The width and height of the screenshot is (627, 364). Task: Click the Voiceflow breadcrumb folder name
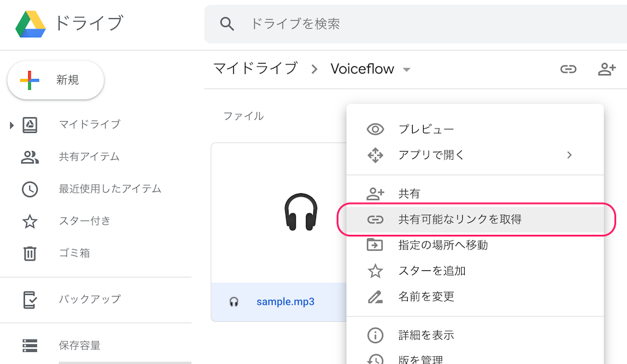pyautogui.click(x=362, y=69)
